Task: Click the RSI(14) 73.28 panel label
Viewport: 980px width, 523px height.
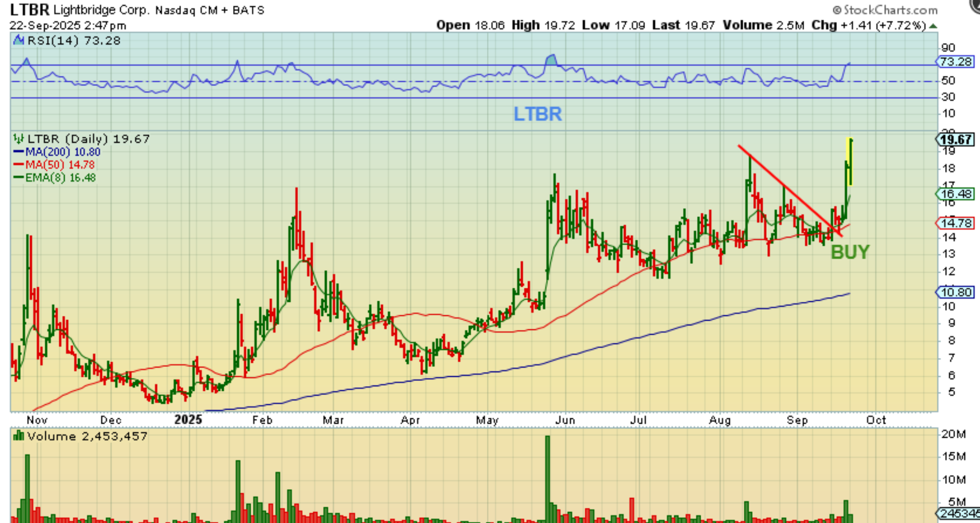Action: [x=74, y=41]
